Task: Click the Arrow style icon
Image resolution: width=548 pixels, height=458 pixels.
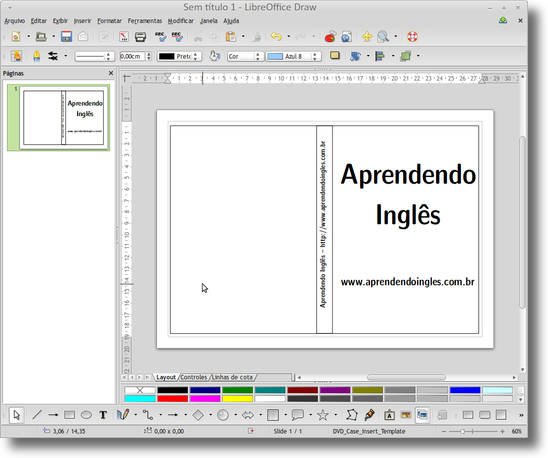Action: [53, 56]
